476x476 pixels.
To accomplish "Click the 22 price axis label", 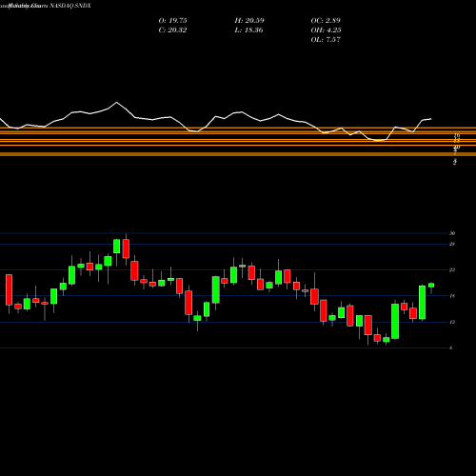I will point(452,269).
